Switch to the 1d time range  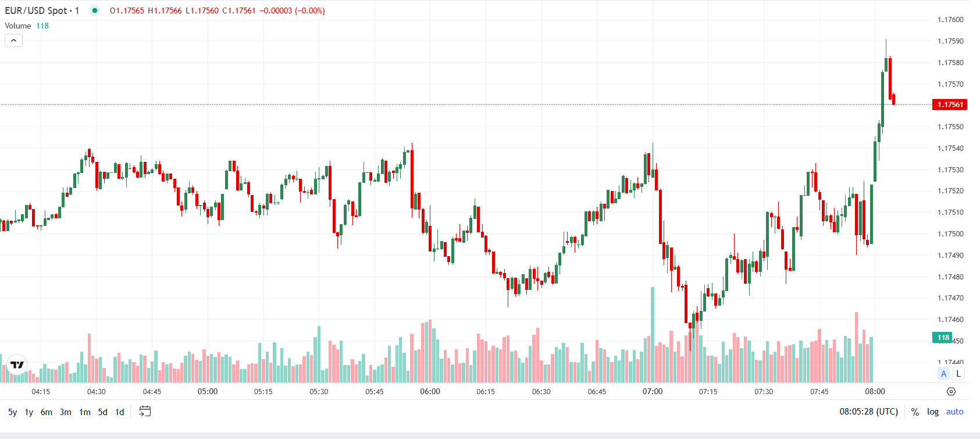(x=119, y=412)
